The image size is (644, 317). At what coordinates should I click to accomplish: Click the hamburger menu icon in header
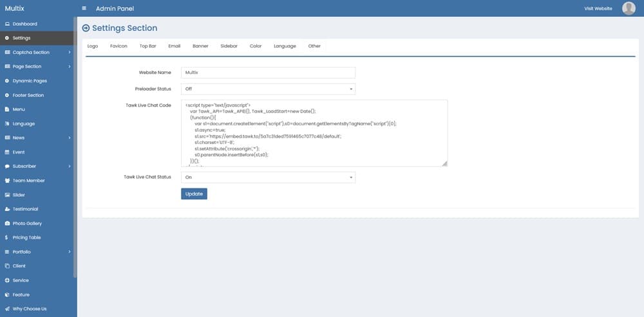pyautogui.click(x=84, y=8)
